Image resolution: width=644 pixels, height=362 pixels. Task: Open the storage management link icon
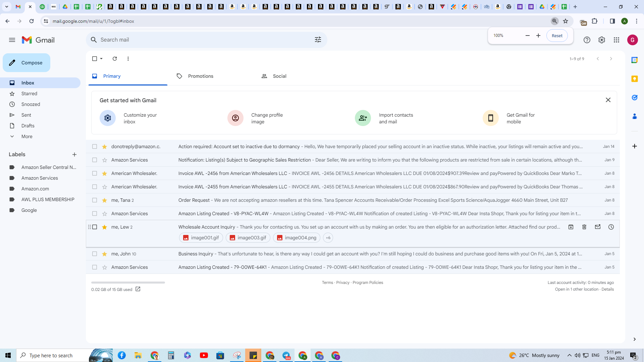tap(138, 289)
